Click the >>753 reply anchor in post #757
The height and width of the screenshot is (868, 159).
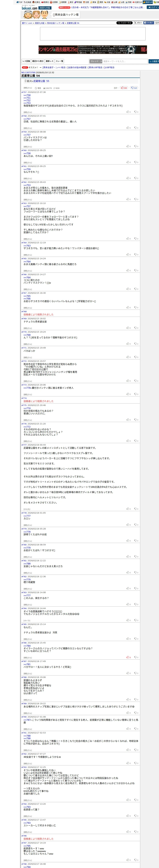(x=27, y=103)
